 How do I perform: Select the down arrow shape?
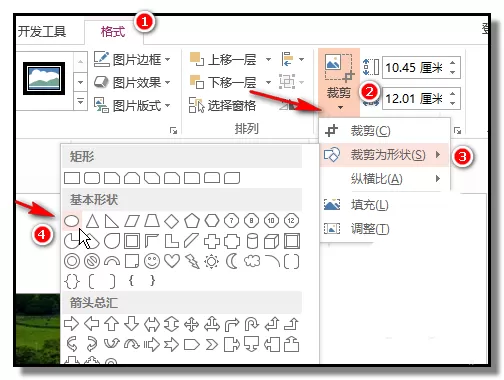tap(132, 324)
